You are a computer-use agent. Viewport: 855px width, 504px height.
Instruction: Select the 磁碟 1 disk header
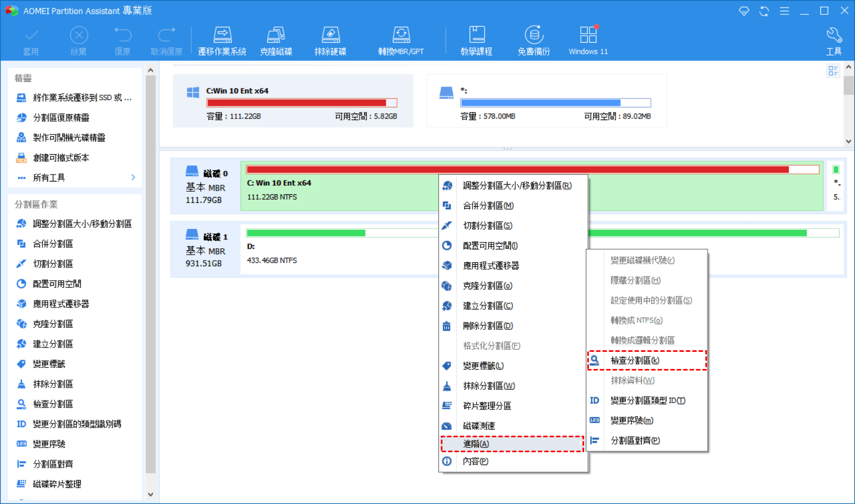coord(206,249)
